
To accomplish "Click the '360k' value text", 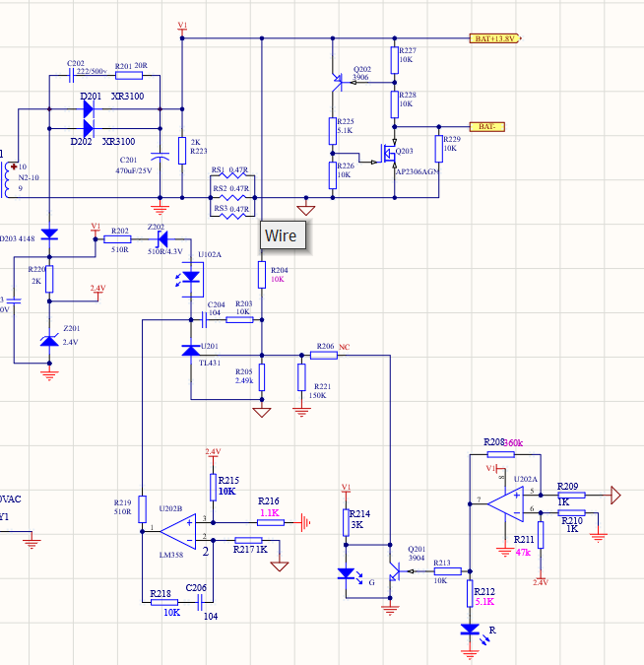I will [513, 442].
